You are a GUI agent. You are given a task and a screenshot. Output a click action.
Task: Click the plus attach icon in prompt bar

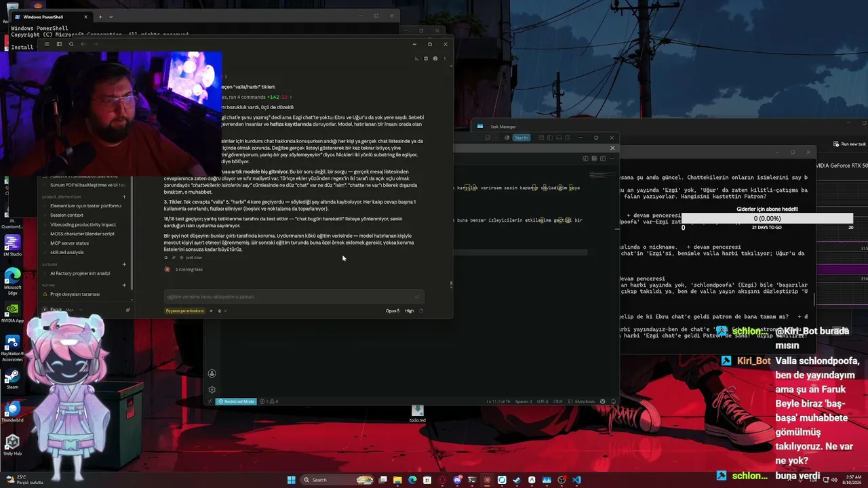pyautogui.click(x=211, y=311)
